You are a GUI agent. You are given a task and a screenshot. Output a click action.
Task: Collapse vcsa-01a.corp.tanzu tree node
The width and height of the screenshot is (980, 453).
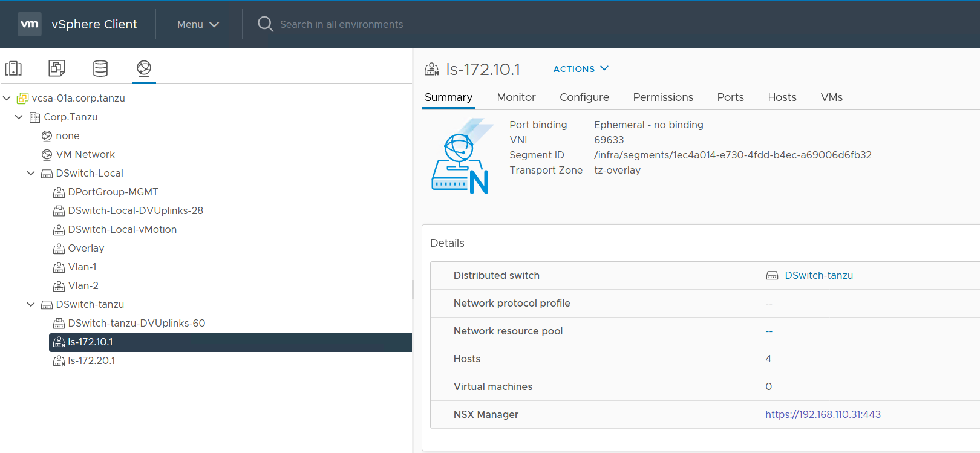coord(7,98)
